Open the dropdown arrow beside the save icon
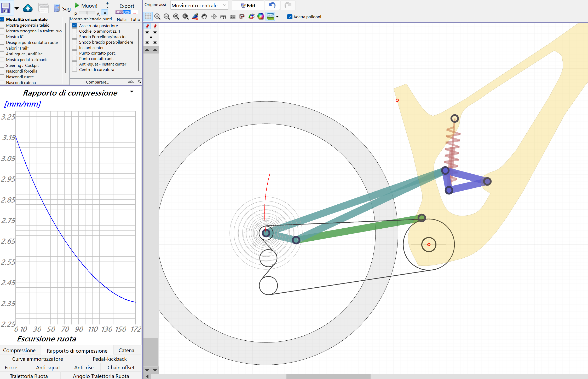The width and height of the screenshot is (588, 379). pyautogui.click(x=17, y=8)
